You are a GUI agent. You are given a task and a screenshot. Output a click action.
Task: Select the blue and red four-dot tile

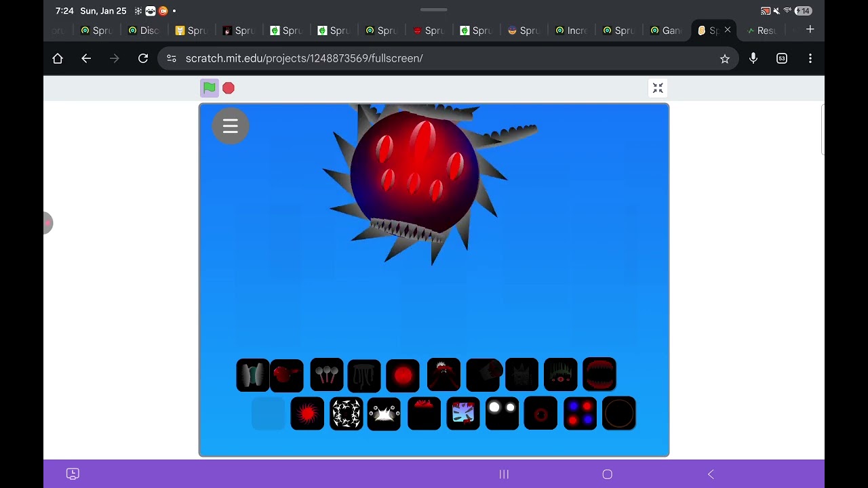click(580, 413)
